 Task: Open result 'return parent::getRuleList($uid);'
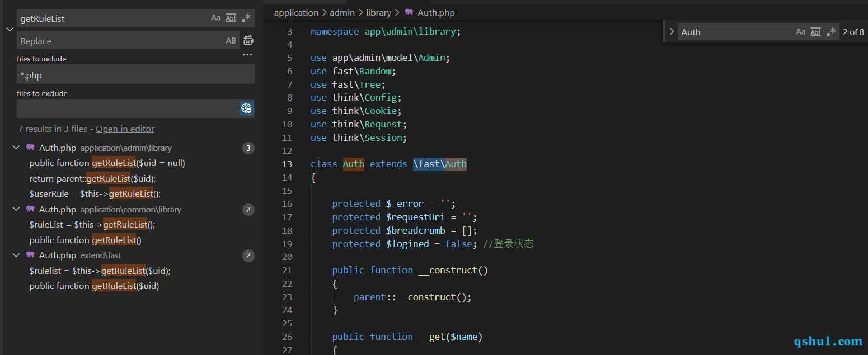(x=92, y=179)
